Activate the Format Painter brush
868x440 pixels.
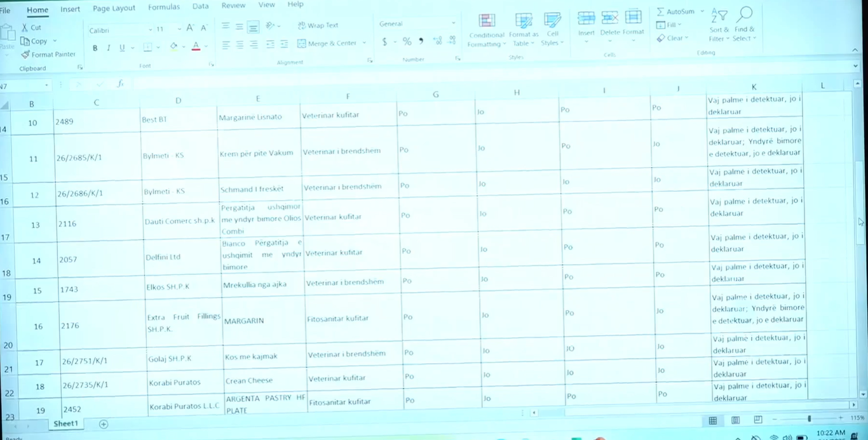[48, 54]
